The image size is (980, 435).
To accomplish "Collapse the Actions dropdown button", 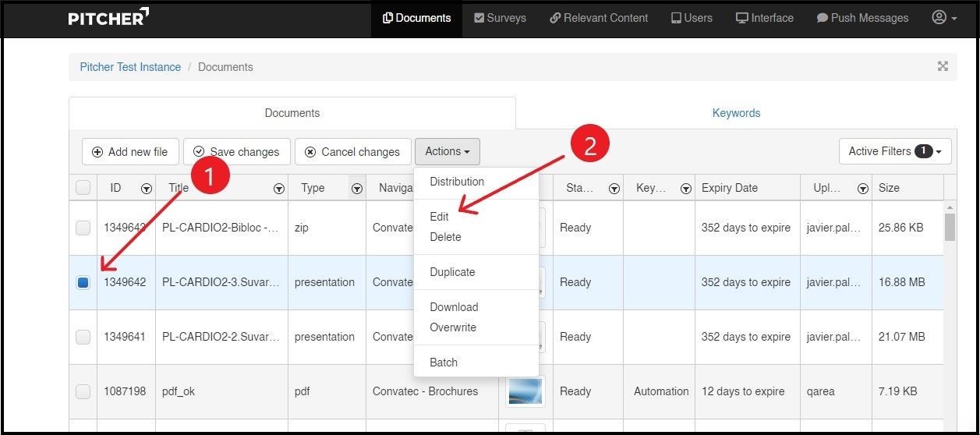I will click(447, 152).
